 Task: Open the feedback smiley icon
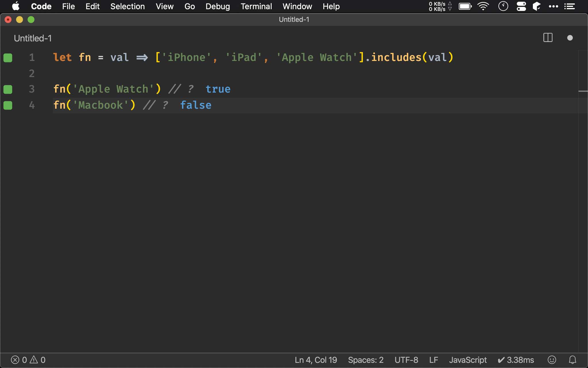552,360
